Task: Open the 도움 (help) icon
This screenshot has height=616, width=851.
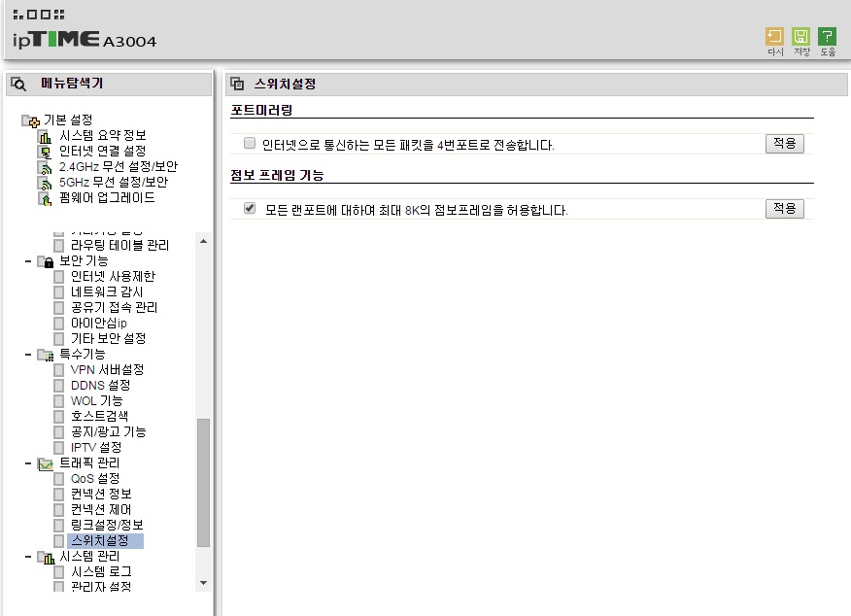Action: click(827, 36)
